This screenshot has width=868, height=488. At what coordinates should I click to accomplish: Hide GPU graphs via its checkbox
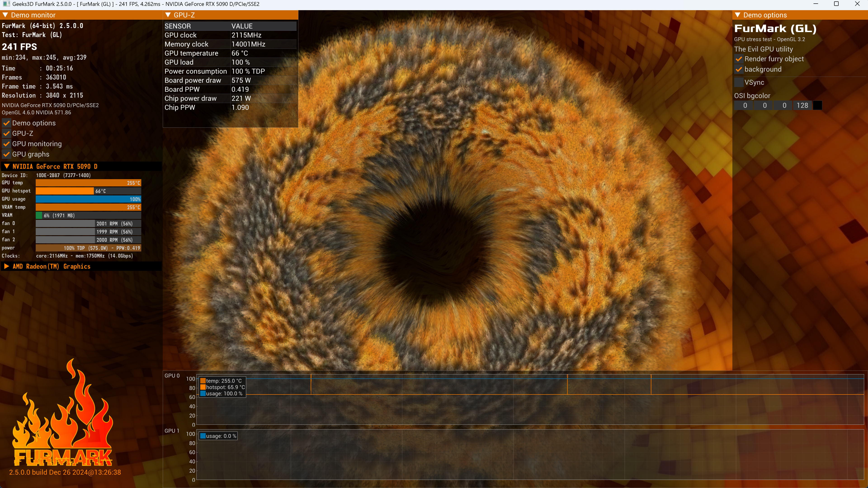(6, 154)
